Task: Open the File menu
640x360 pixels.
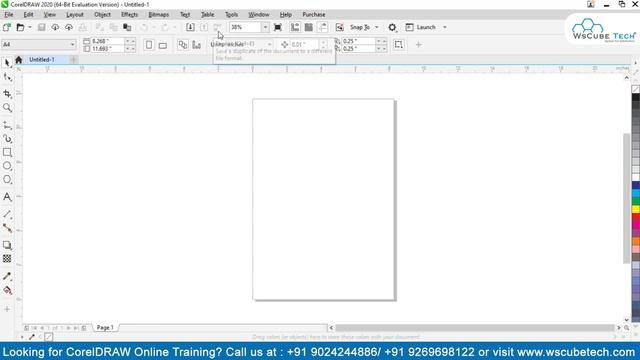Action: click(x=9, y=14)
